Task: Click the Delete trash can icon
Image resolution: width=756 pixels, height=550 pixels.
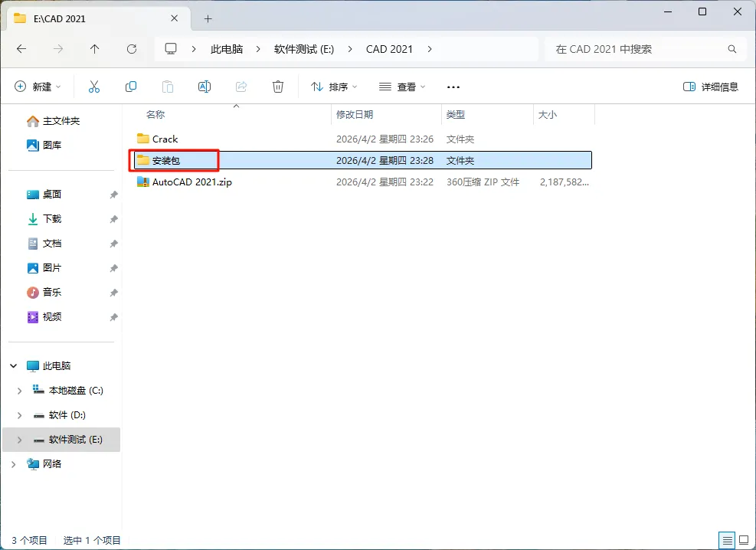Action: tap(278, 87)
